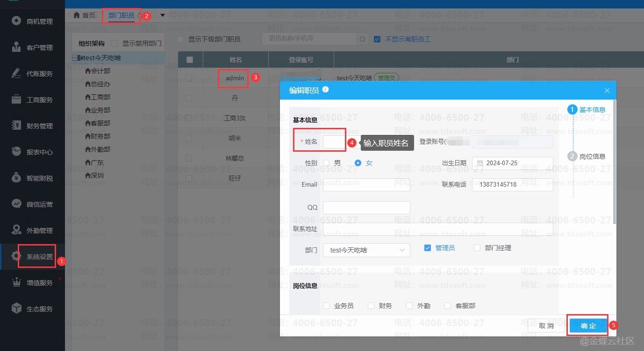Viewport: 644px width, 351px height.
Task: Check the 显示禁用部门 option
Action: [x=114, y=43]
